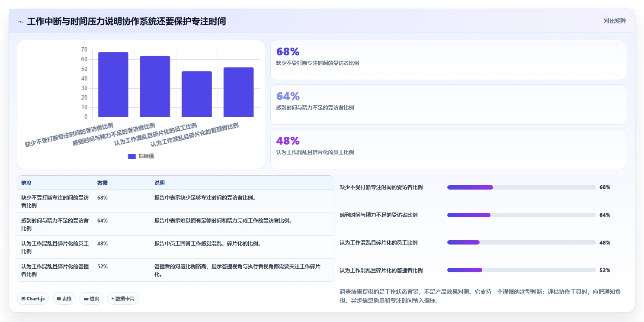Click table text beginning 报告中表示难以拥有足够时间
644x322 pixels.
(224, 221)
